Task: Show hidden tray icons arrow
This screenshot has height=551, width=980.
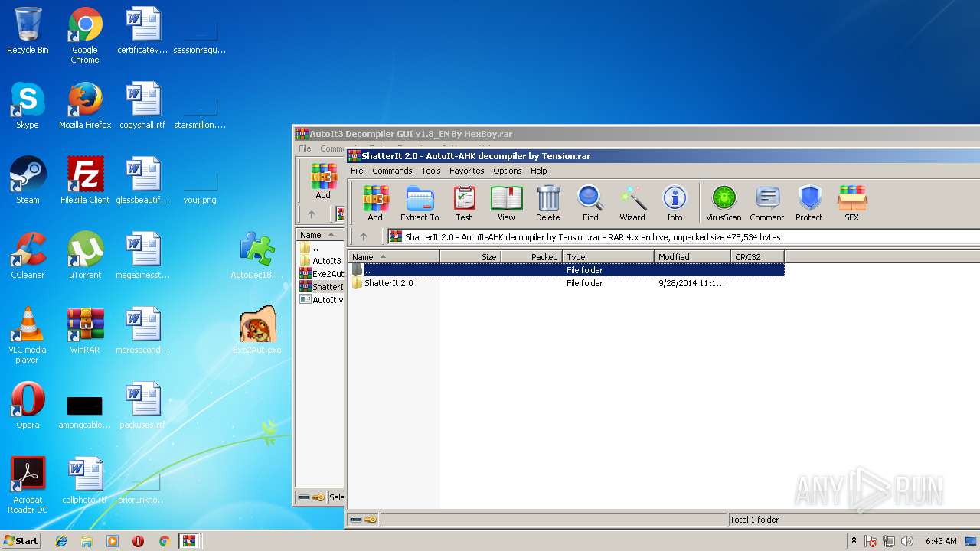Action: tap(854, 540)
